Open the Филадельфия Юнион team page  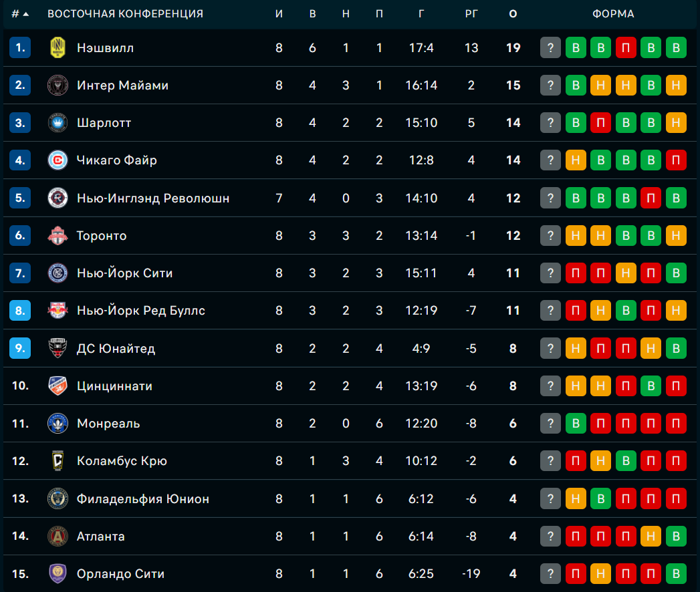coord(142,498)
